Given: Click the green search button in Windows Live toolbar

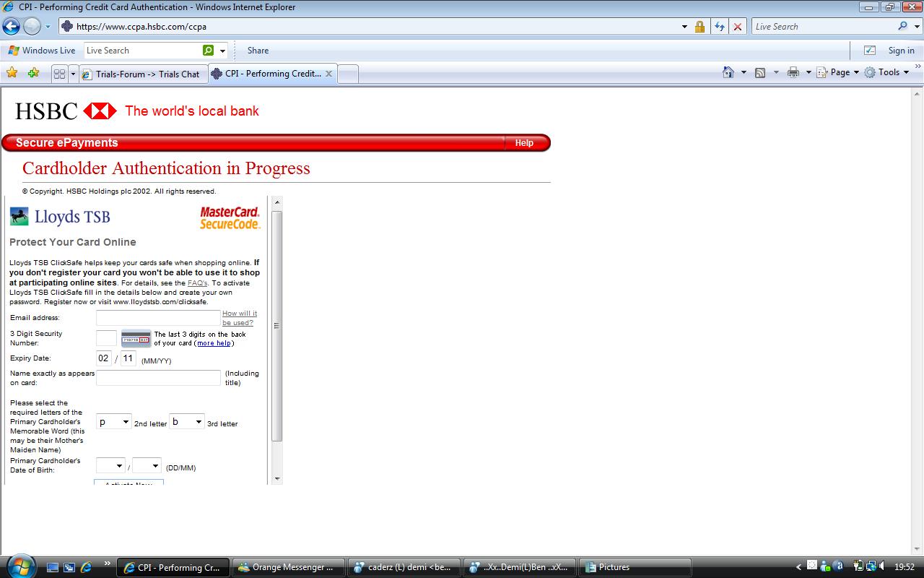Looking at the screenshot, I should point(209,51).
